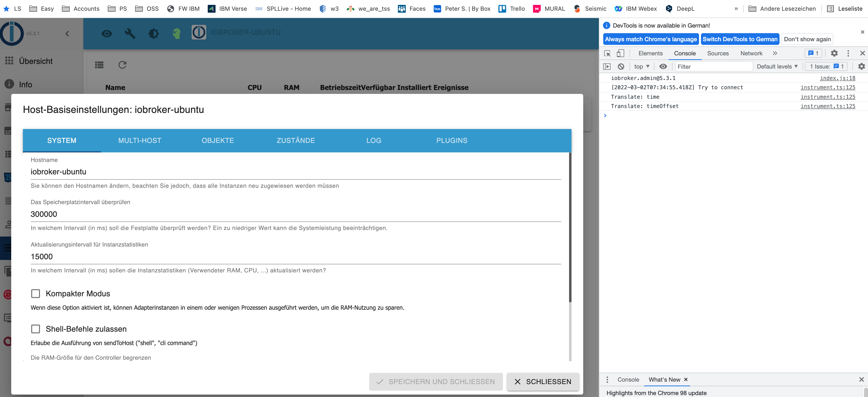Click the Speicherplatzintervall field with 300000
Image resolution: width=868 pixels, height=397 pixels.
[x=296, y=214]
